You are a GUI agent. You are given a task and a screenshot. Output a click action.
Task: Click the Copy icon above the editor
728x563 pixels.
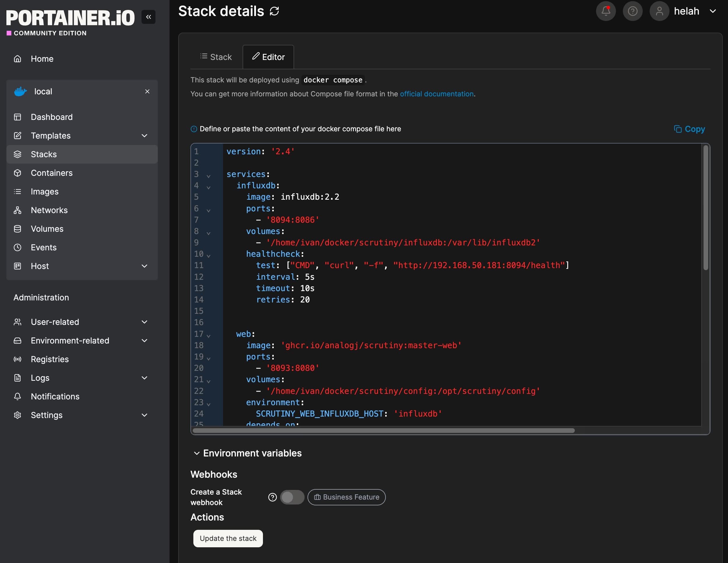coord(678,129)
